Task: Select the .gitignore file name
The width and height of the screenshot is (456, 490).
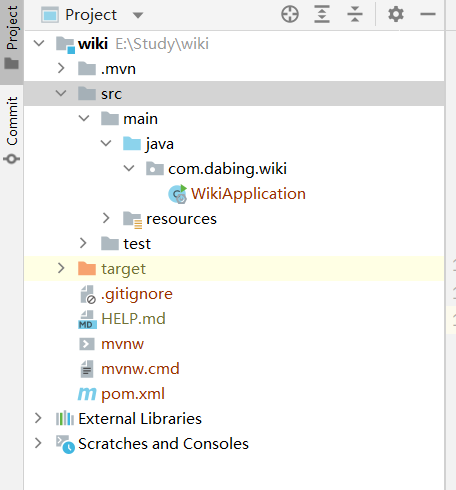Action: [137, 294]
